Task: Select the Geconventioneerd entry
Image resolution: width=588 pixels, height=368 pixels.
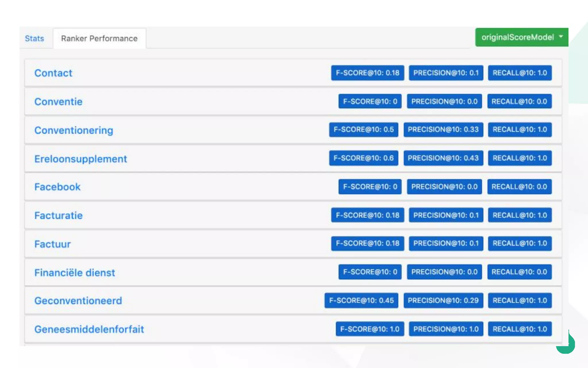Action: click(x=78, y=301)
